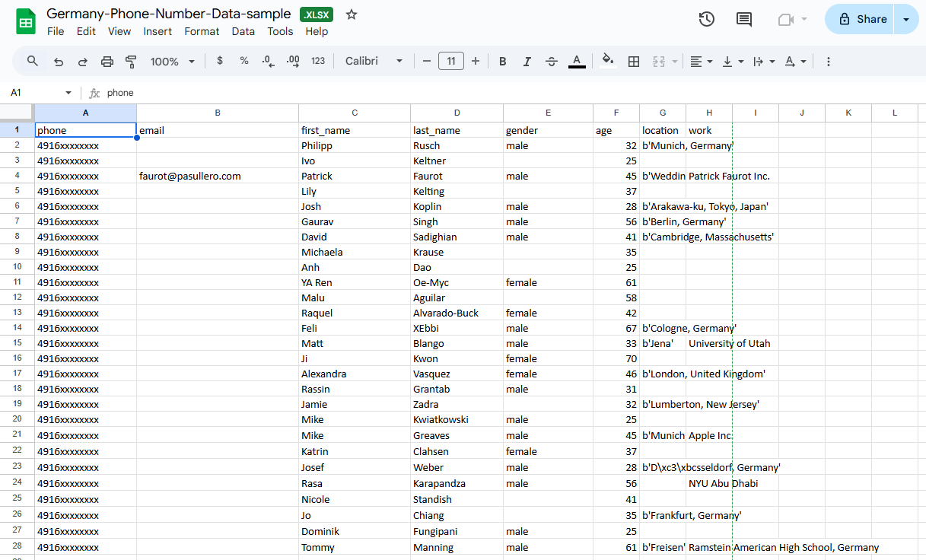Redo the last action
Viewport: 926px width, 560px height.
pyautogui.click(x=83, y=62)
